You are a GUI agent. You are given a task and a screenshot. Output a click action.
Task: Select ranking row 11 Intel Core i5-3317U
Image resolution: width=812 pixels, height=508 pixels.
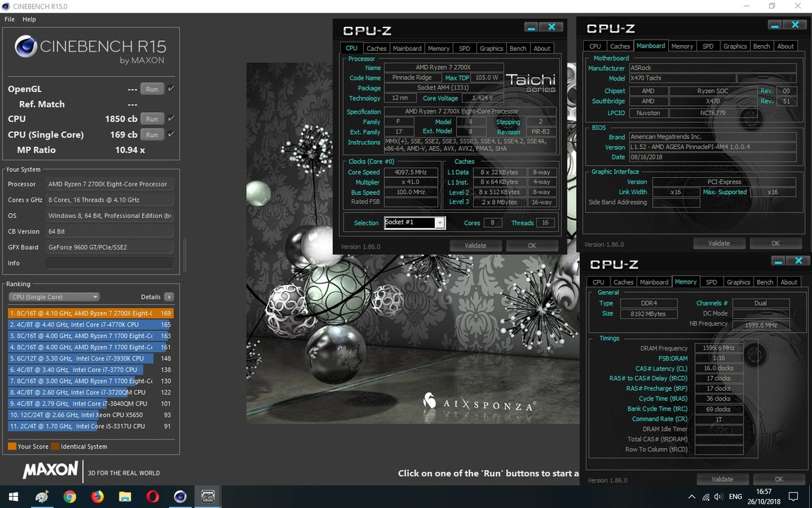(x=91, y=426)
